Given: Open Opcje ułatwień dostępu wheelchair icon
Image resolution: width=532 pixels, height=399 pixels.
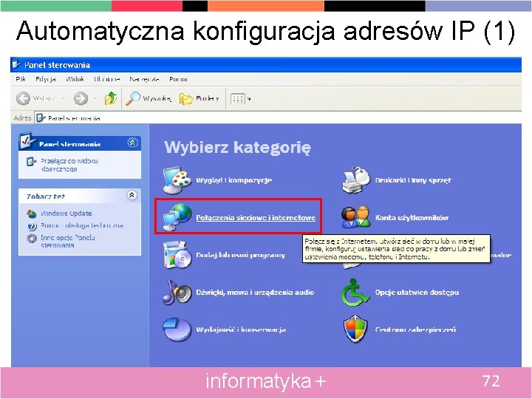Looking at the screenshot, I should pyautogui.click(x=355, y=292).
